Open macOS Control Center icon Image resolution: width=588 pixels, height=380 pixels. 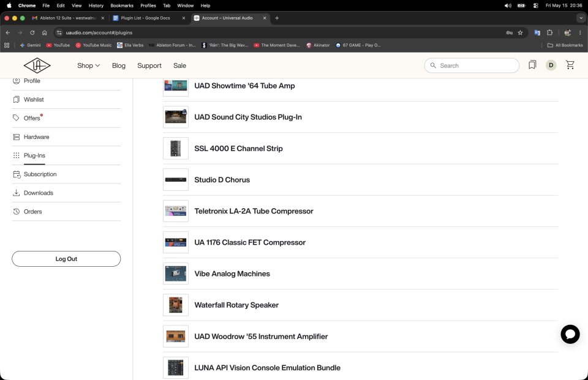[x=535, y=6]
